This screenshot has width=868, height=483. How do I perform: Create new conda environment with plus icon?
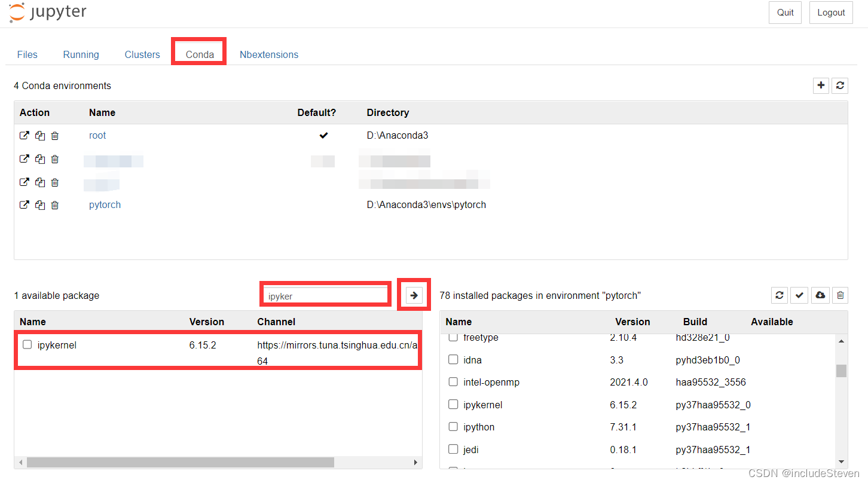tap(821, 85)
